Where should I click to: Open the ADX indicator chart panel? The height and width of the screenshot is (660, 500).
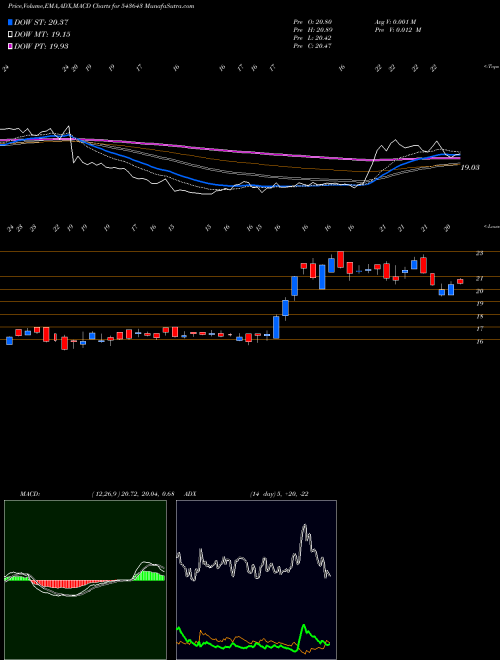tap(256, 580)
